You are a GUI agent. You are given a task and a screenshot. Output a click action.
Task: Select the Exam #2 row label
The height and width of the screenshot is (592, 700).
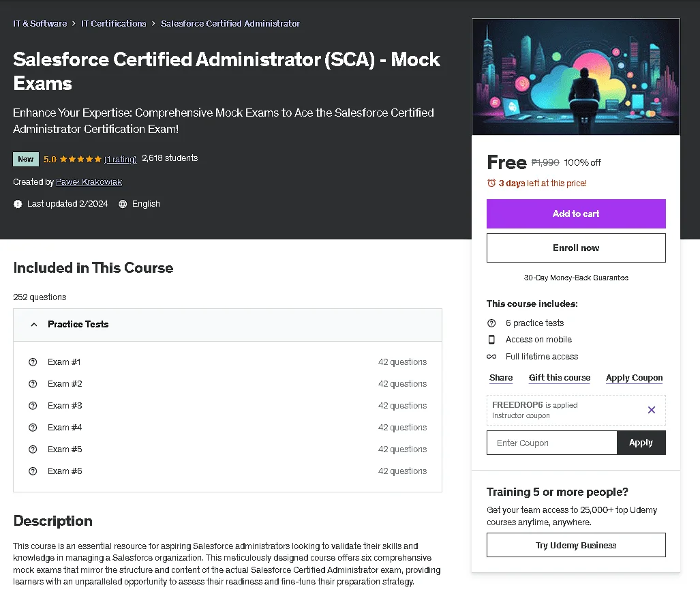[x=65, y=384]
